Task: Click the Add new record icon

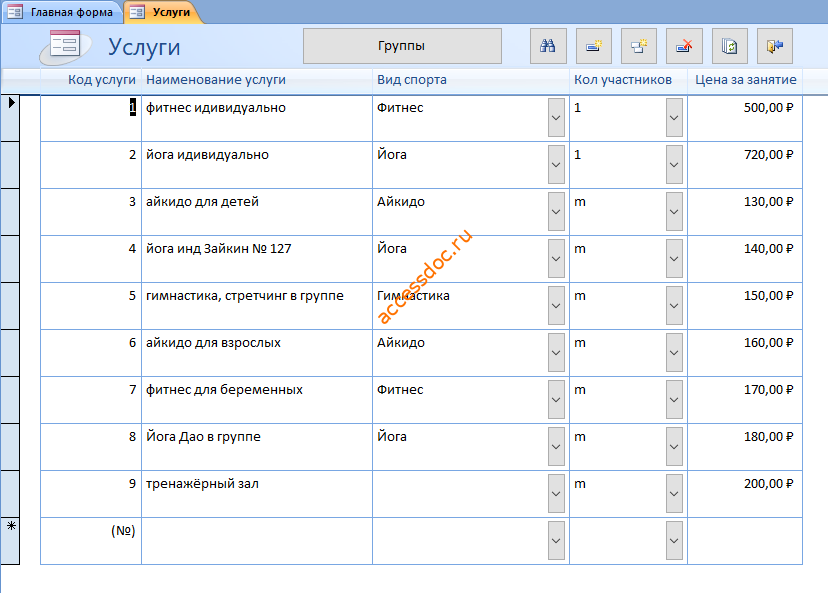Action: point(594,46)
